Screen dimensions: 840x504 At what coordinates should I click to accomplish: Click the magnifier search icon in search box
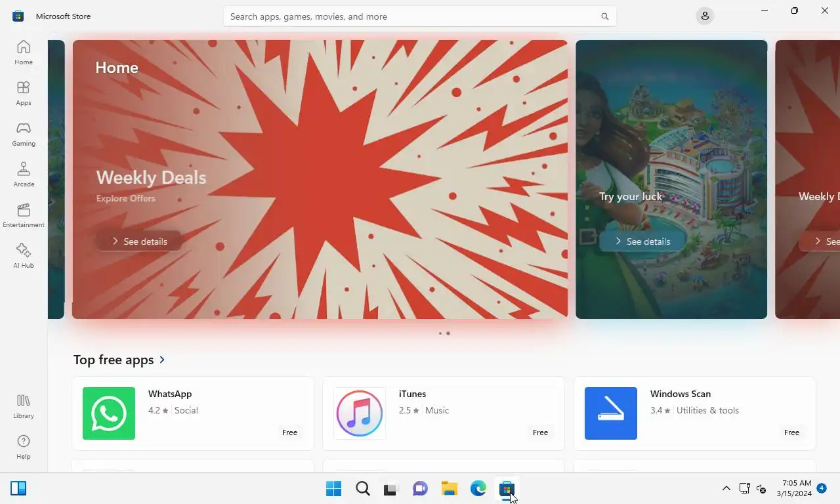coord(605,16)
